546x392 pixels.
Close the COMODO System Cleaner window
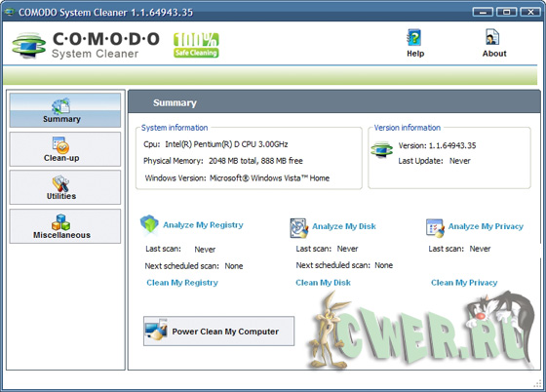click(530, 12)
